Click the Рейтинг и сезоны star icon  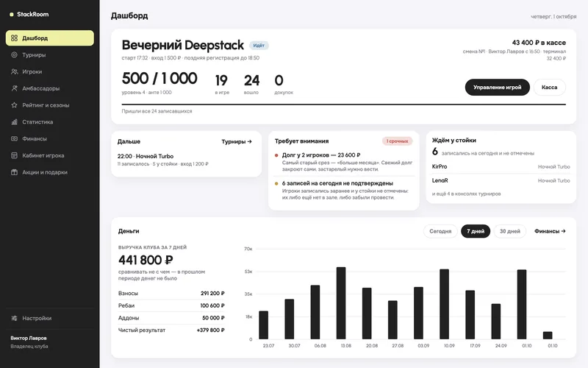pyautogui.click(x=14, y=105)
